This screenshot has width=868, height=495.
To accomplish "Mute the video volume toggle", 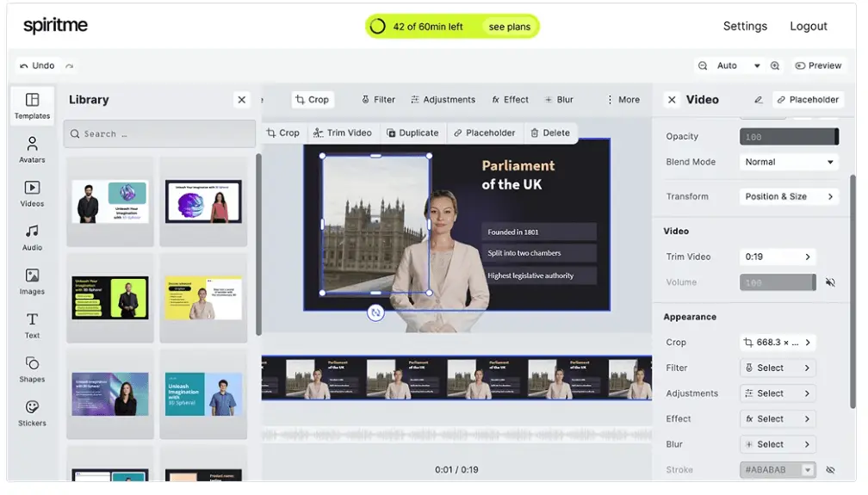I will click(830, 282).
